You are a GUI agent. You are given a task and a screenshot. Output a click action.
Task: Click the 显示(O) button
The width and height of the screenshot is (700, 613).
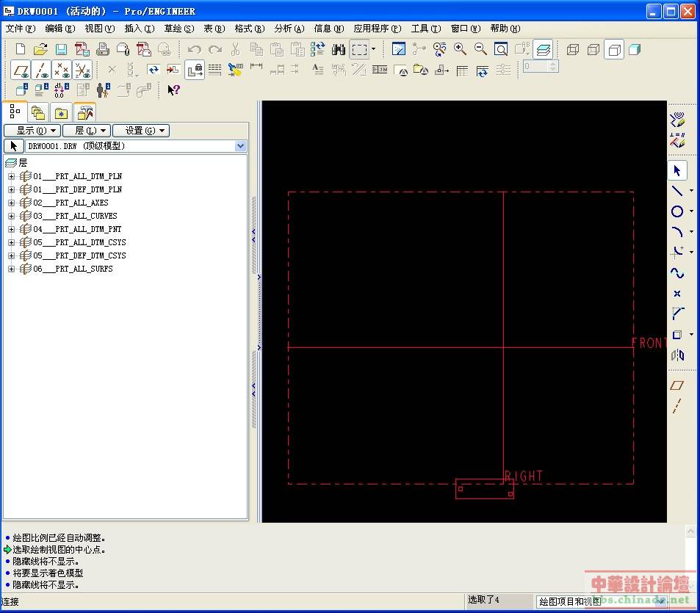(32, 131)
